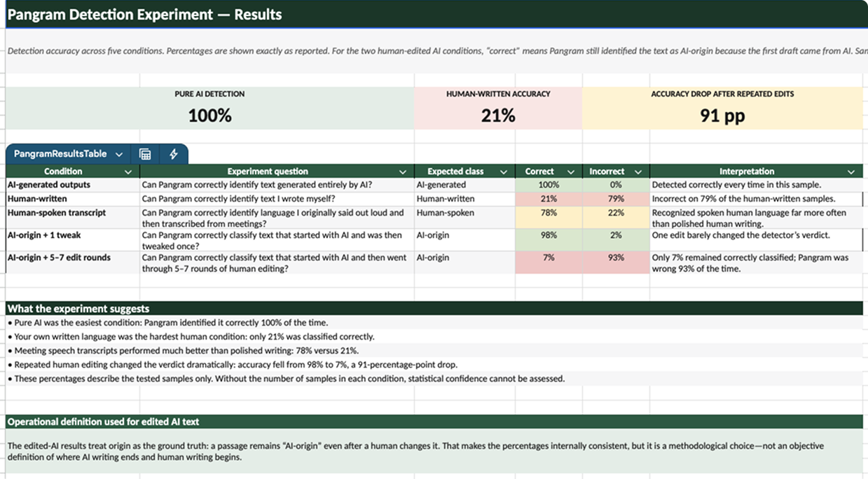Select the "Human-spoken transcript" condition cell
Image resolution: width=868 pixels, height=479 pixels.
click(x=73, y=217)
